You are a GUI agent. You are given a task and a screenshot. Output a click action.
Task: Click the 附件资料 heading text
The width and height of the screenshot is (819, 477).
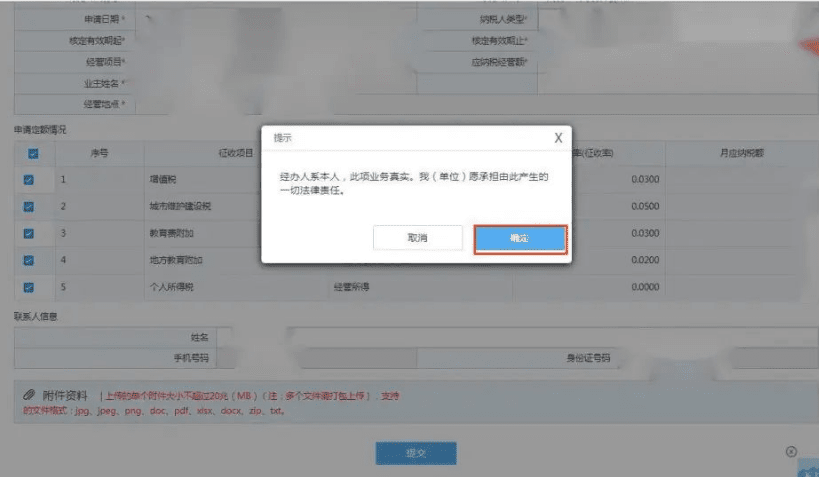click(x=65, y=395)
